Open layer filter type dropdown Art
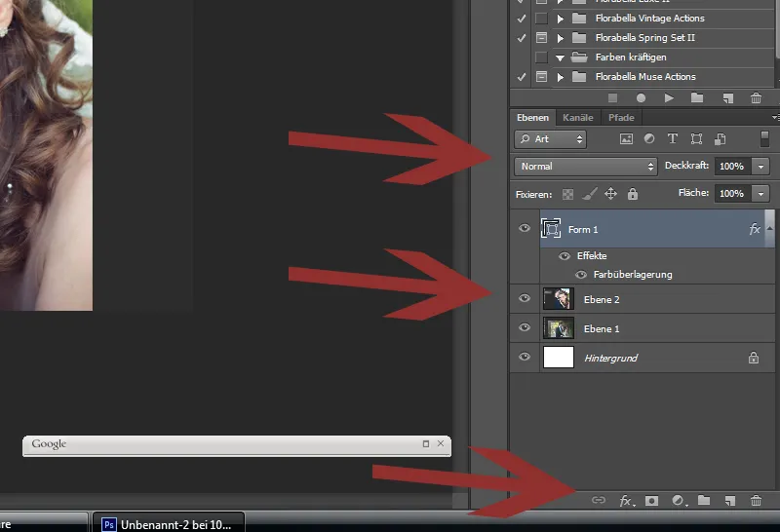Image resolution: width=780 pixels, height=532 pixels. point(550,139)
